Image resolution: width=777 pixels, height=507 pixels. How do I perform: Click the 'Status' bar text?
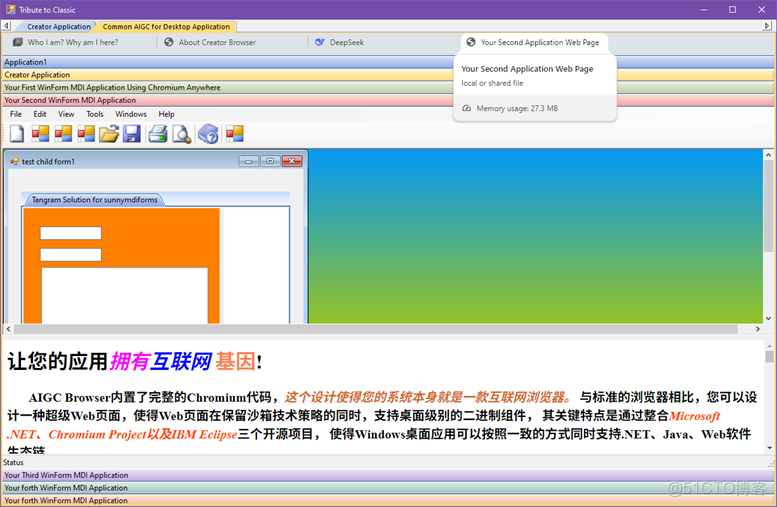[x=13, y=462]
